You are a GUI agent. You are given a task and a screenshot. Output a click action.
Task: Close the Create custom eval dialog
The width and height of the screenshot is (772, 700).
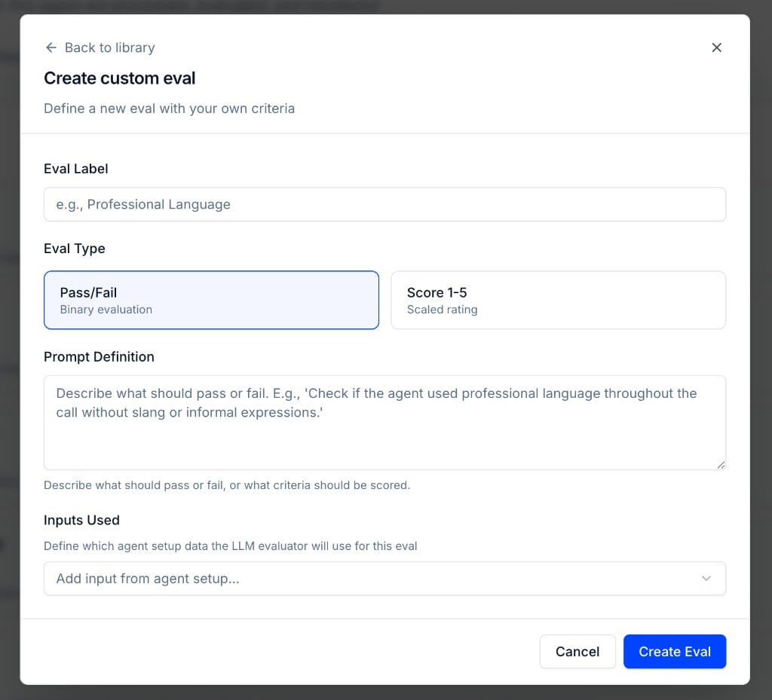pos(716,47)
